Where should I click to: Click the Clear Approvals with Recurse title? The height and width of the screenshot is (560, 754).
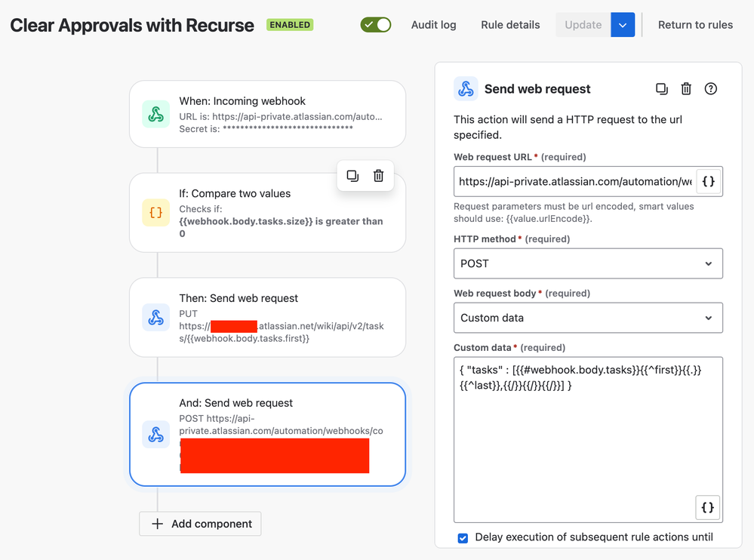tap(132, 26)
